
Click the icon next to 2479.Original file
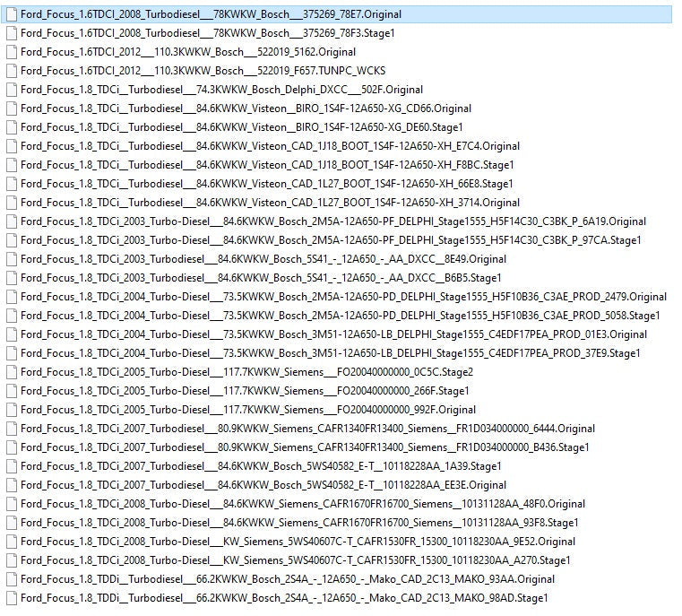click(x=12, y=297)
